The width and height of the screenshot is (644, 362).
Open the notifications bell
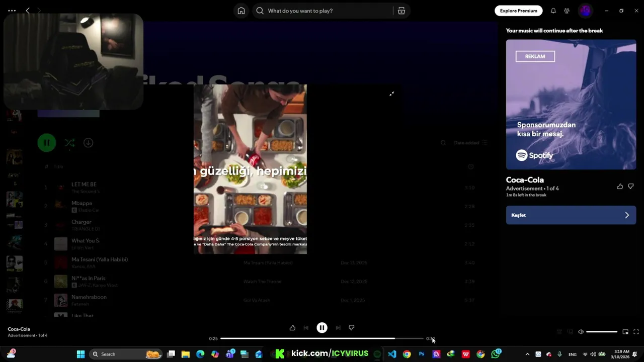(x=553, y=11)
